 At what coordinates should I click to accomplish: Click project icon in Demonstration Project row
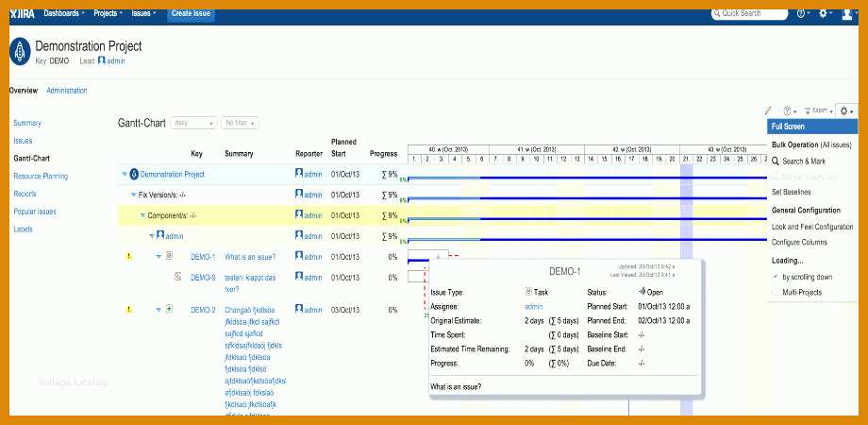(133, 175)
